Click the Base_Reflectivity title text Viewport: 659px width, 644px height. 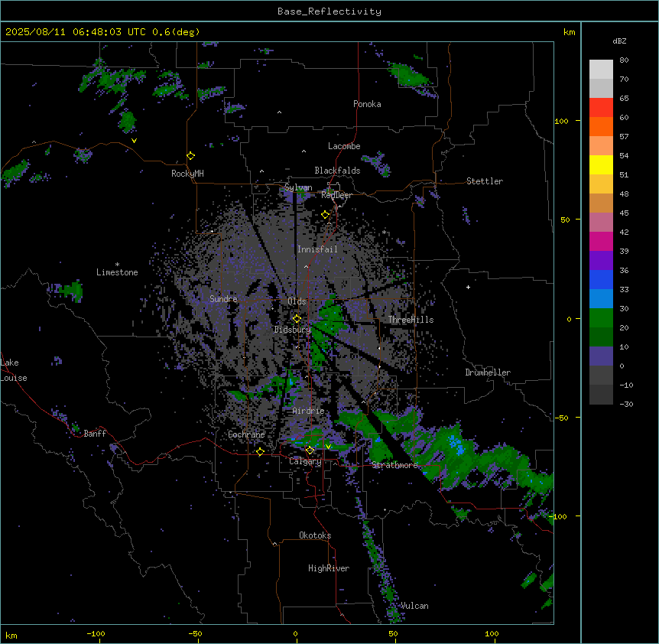coord(329,11)
